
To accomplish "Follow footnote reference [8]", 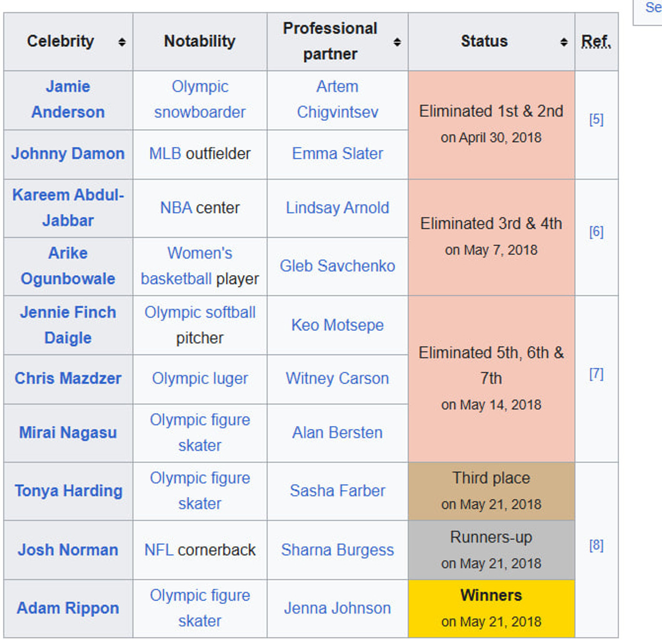I will (x=596, y=545).
